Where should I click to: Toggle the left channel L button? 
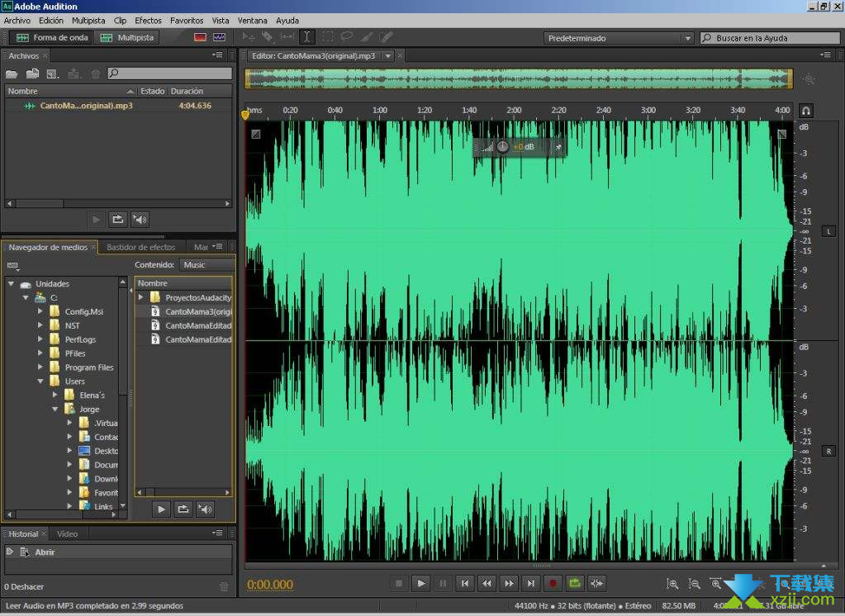[828, 231]
